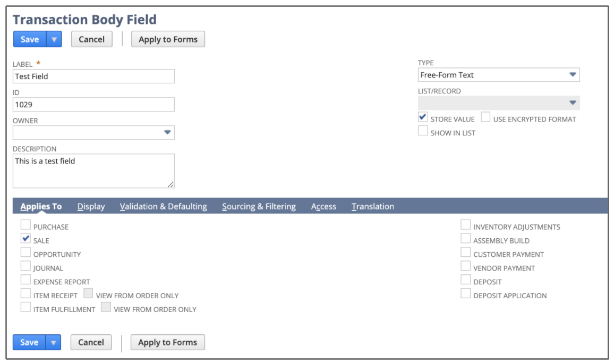
Task: Open the Validation & Defaulting tab
Action: tap(163, 206)
